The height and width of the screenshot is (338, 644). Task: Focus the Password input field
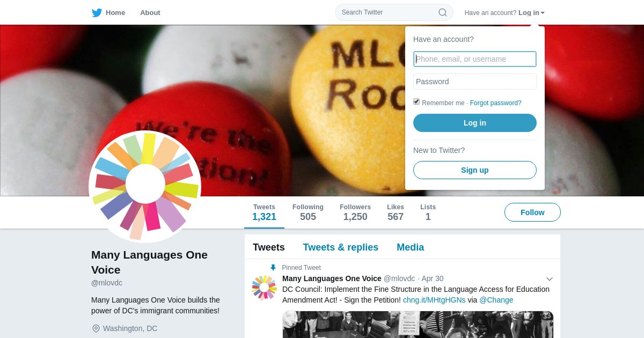pos(475,82)
